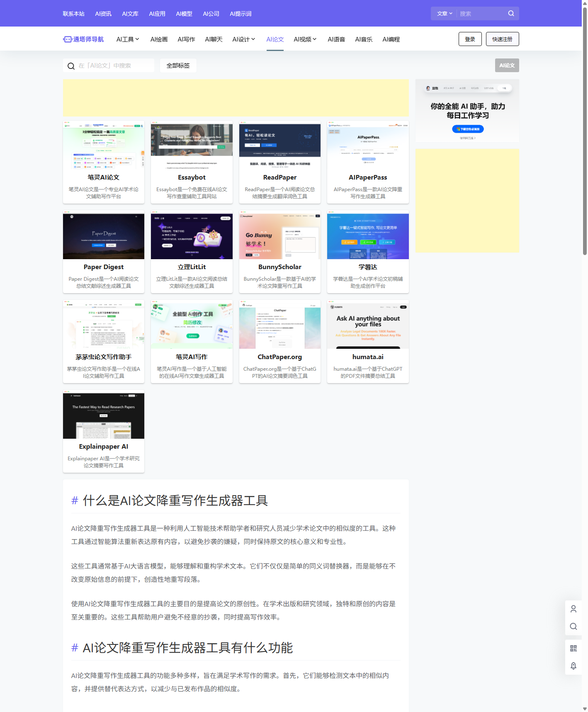588x712 pixels.
Task: Open 联系本站 in top bar
Action: [x=74, y=14]
